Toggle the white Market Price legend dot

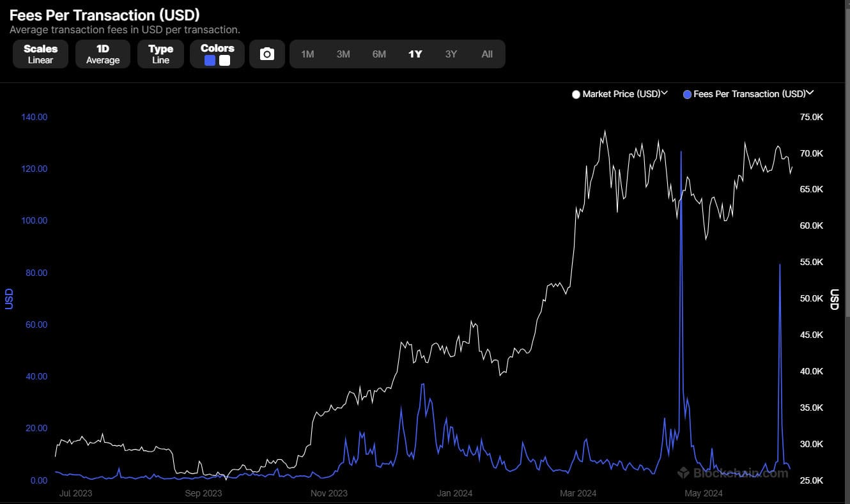[x=576, y=95]
